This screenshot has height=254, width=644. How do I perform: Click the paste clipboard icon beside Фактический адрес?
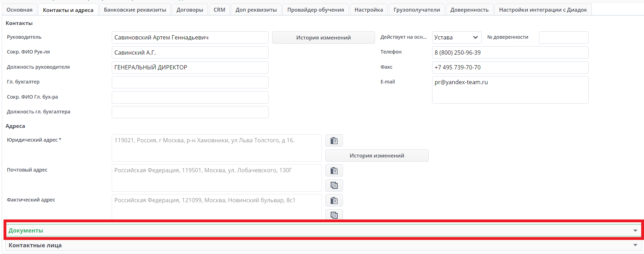334,200
